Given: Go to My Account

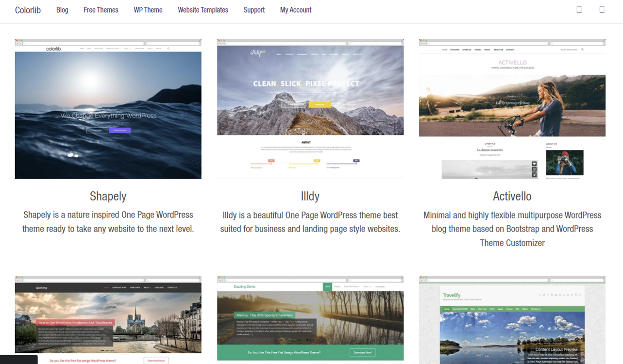Looking at the screenshot, I should coord(296,10).
